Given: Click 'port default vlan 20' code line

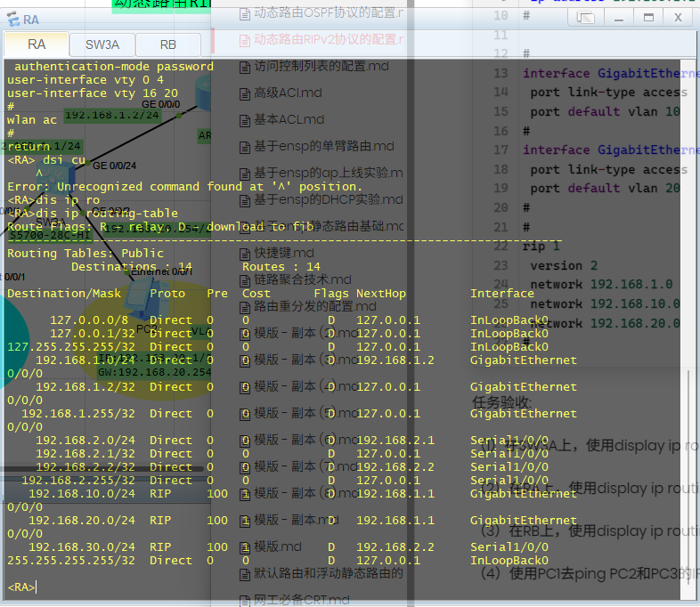Looking at the screenshot, I should (605, 188).
